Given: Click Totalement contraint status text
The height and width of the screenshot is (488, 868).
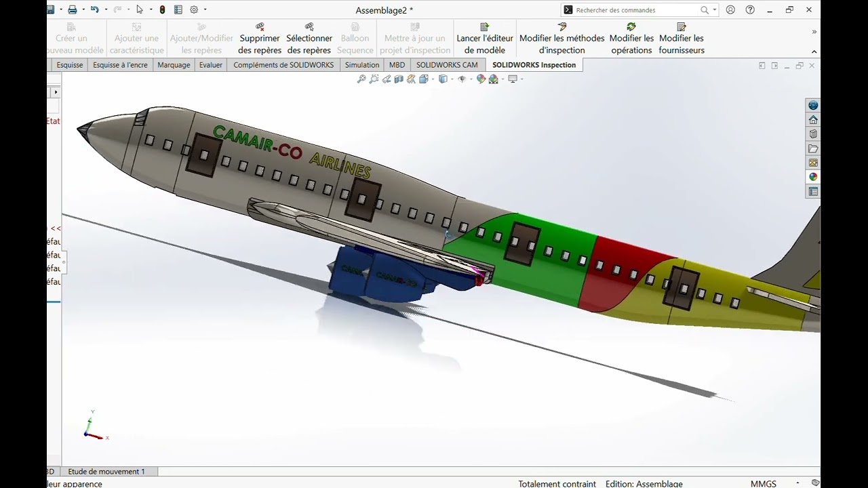Looking at the screenshot, I should coord(557,484).
